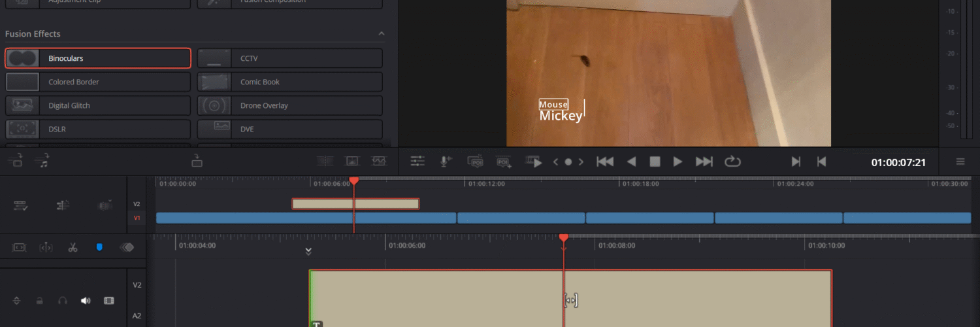Go to the previous marker arrow
Screen dimensions: 980x327
(x=556, y=162)
